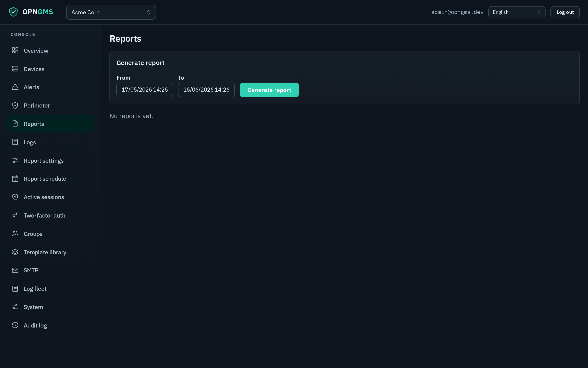Open the English language selector

pos(517,12)
